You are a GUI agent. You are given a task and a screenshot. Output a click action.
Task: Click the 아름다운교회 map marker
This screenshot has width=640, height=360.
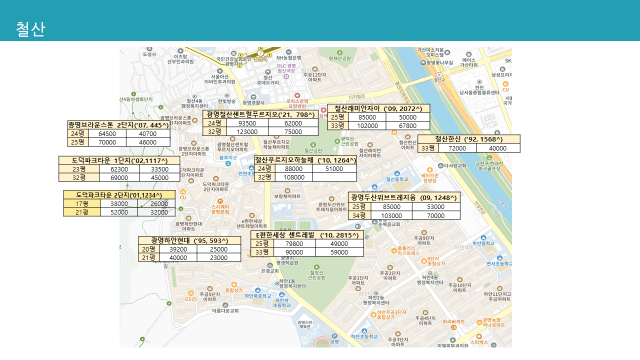(x=225, y=305)
